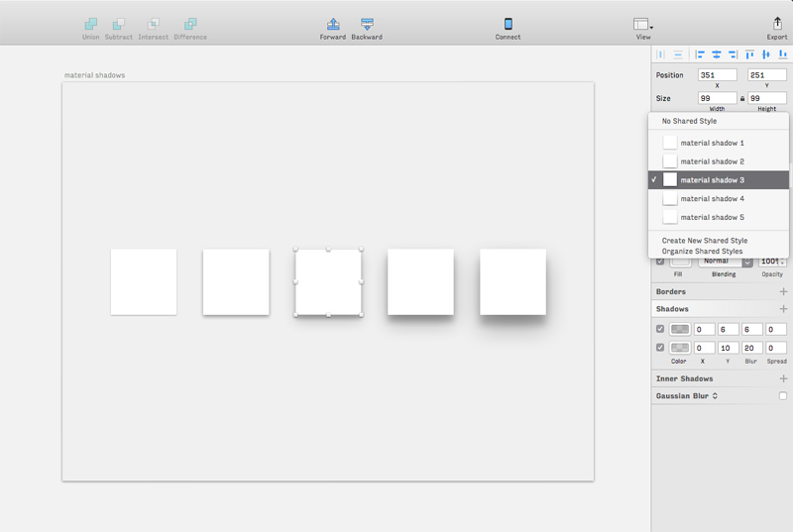
Task: Click second shadow Spread field
Action: (776, 348)
